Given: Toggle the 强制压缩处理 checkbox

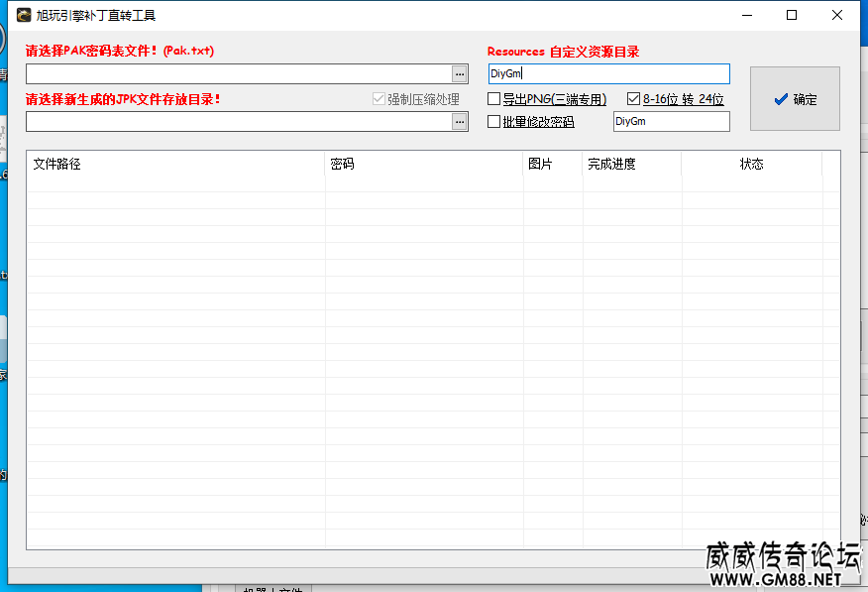Looking at the screenshot, I should (379, 99).
